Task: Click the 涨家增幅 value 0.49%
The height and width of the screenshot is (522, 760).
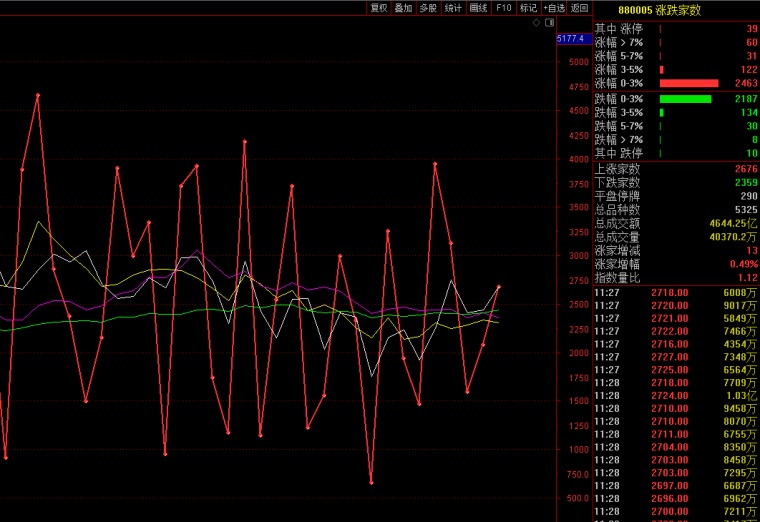Action: click(744, 264)
